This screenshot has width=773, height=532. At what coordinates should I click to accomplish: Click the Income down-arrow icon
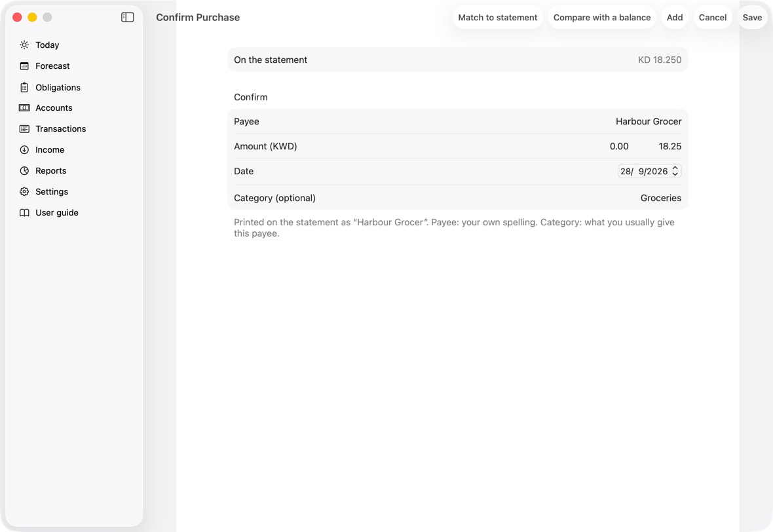tap(24, 150)
